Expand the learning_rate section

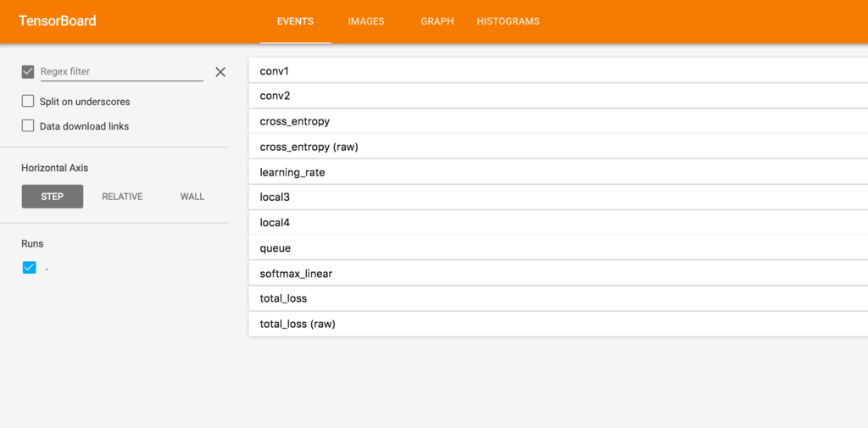559,172
